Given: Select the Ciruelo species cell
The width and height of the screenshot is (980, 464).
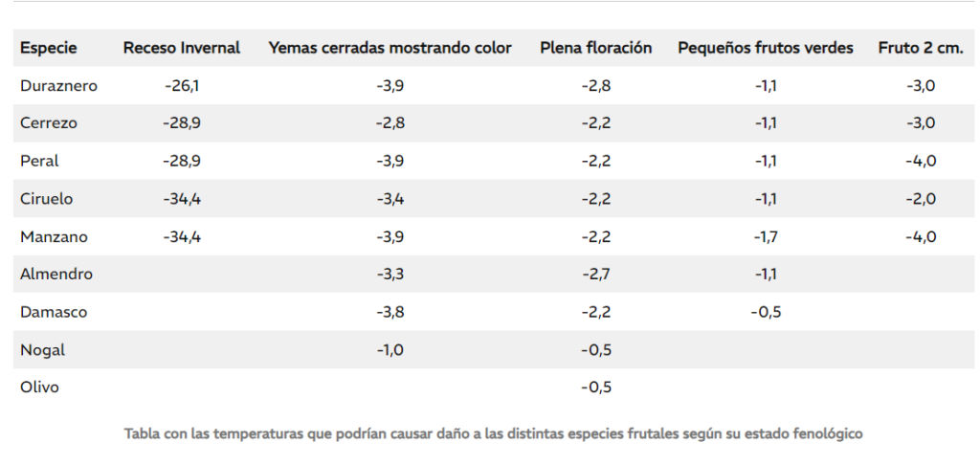Looking at the screenshot, I should (46, 199).
